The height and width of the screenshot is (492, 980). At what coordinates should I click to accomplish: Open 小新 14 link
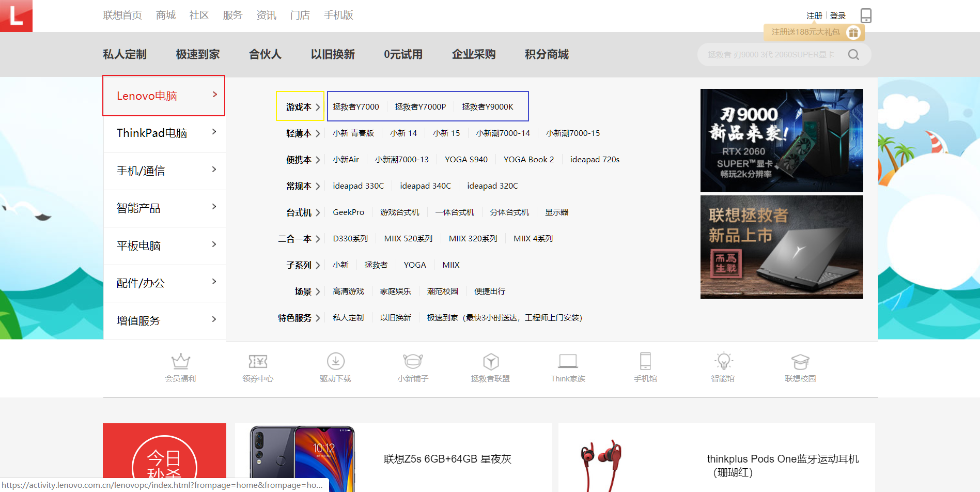tap(403, 133)
